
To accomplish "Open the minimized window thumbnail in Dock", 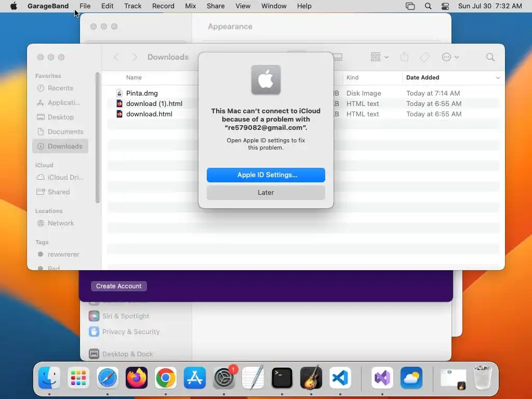I will pyautogui.click(x=453, y=379).
